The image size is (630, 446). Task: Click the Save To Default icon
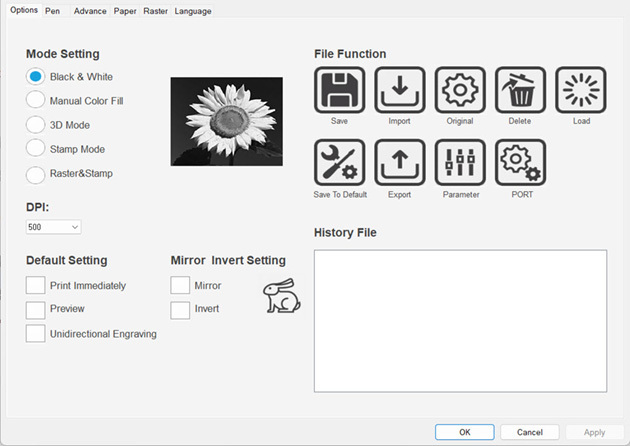coord(339,162)
